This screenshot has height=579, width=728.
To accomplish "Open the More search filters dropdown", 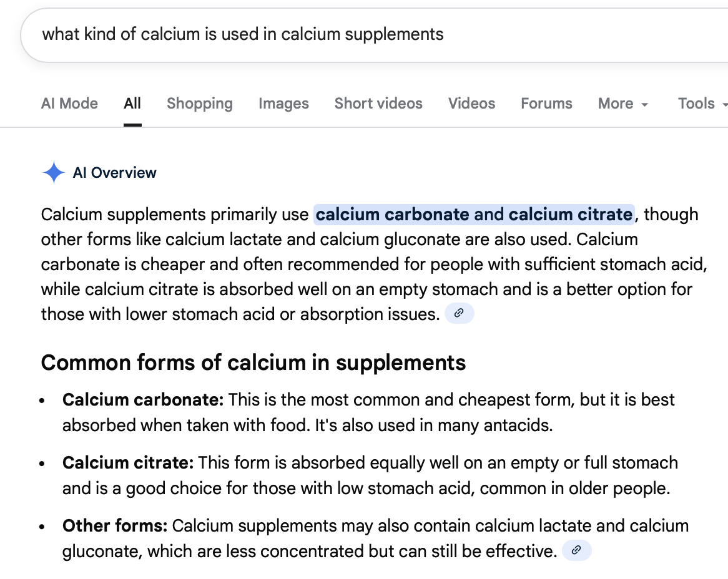I will tap(622, 104).
